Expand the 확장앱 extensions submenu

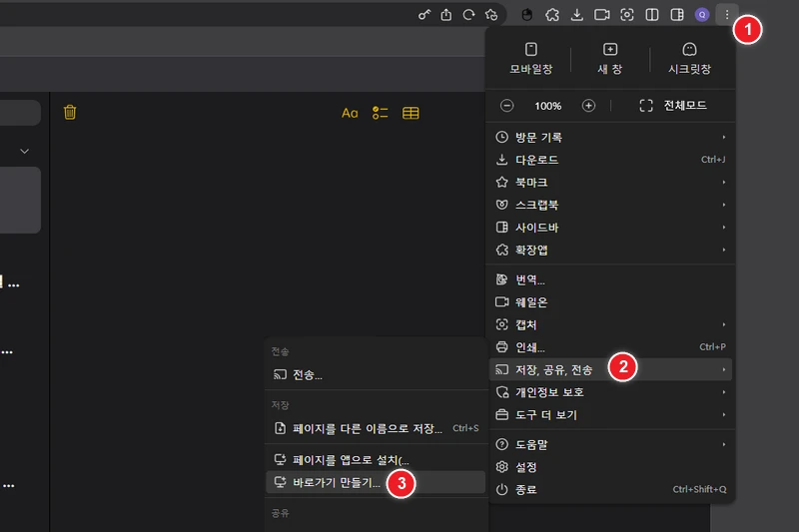tap(610, 250)
